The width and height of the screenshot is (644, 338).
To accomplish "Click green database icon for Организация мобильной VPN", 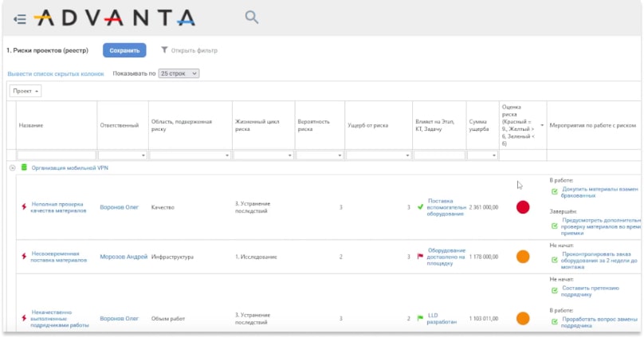I will 24,167.
